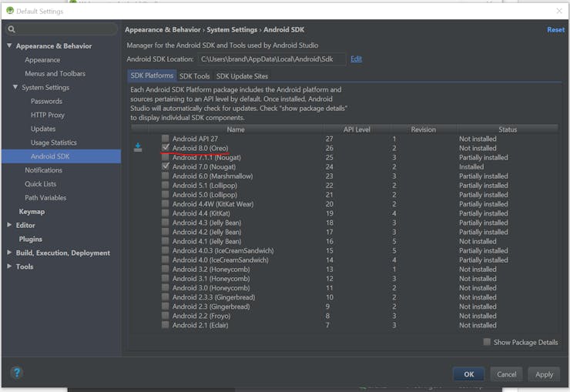Select the Android 4.0.3 (IceCreamSandwich) row

click(344, 250)
